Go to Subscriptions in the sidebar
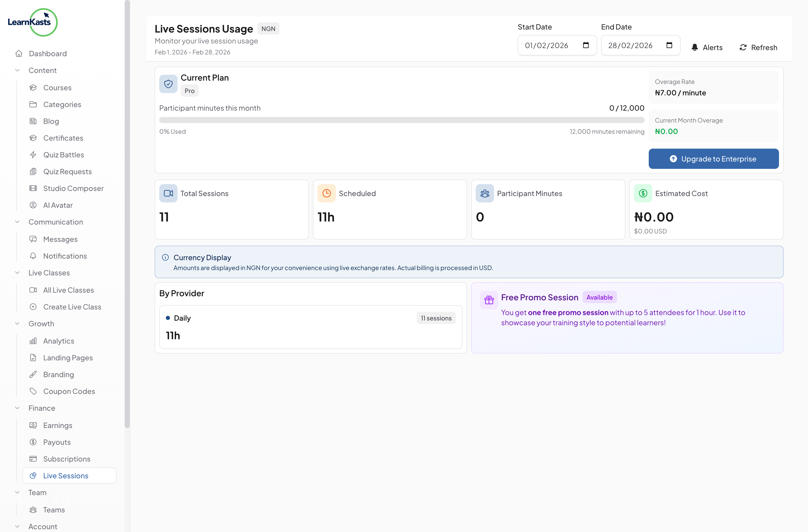 click(x=67, y=459)
